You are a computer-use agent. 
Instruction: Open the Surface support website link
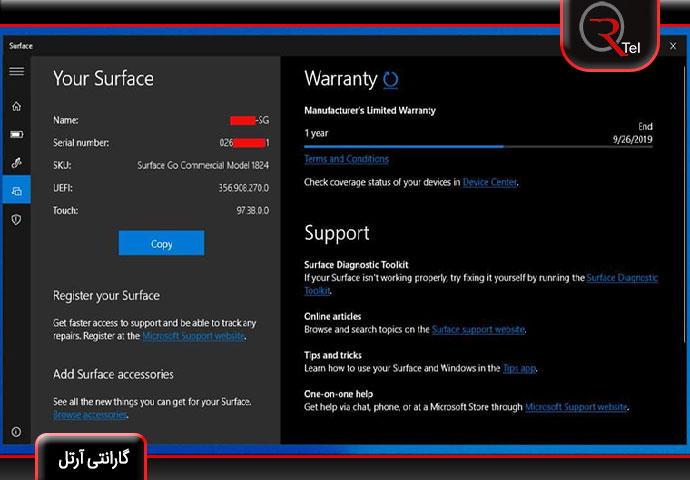pos(478,330)
